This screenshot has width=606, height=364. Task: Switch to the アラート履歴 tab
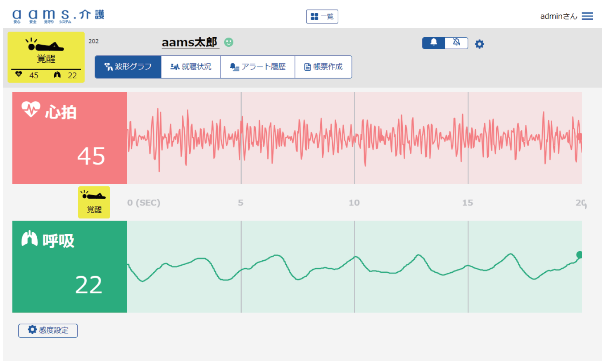click(x=258, y=67)
